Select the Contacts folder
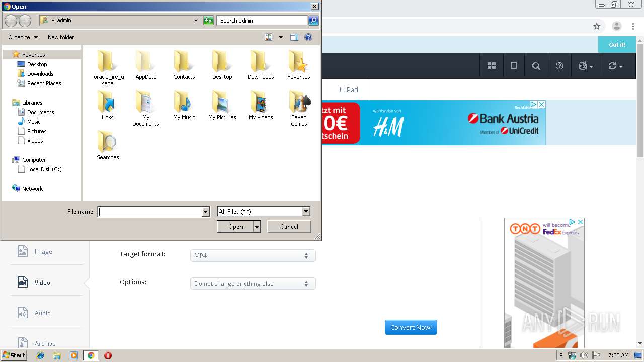The height and width of the screenshot is (362, 644). tap(184, 65)
